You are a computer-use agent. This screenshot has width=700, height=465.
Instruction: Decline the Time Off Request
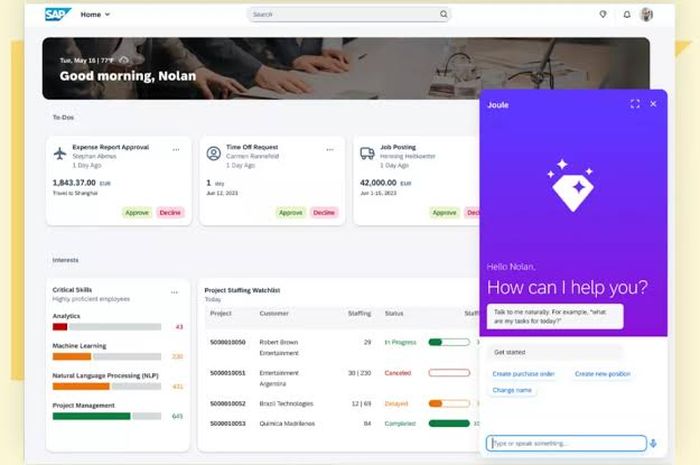(324, 213)
